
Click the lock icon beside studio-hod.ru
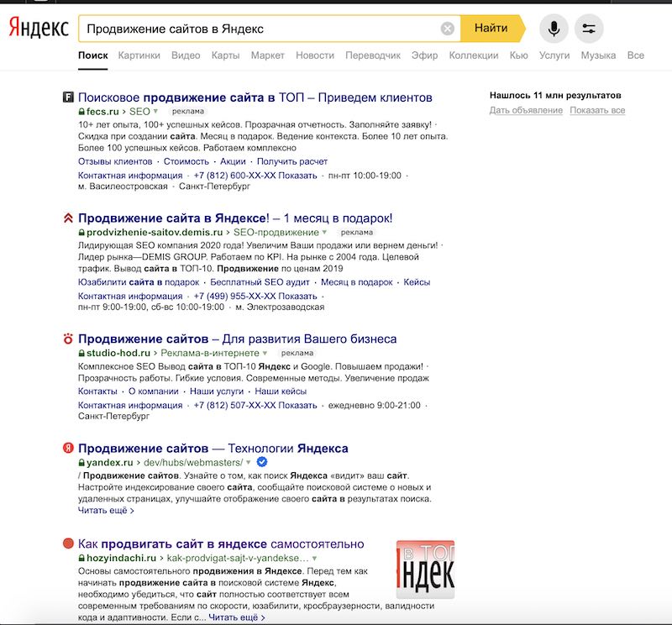tap(81, 353)
